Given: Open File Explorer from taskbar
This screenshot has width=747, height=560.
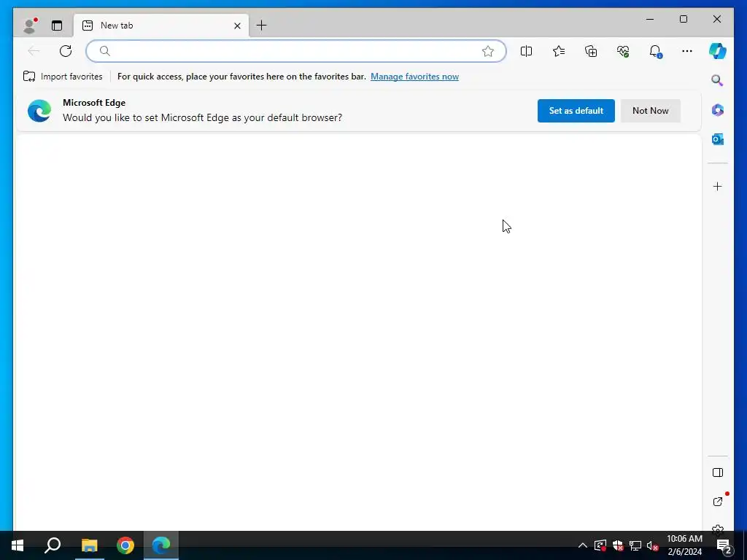Looking at the screenshot, I should pyautogui.click(x=89, y=545).
